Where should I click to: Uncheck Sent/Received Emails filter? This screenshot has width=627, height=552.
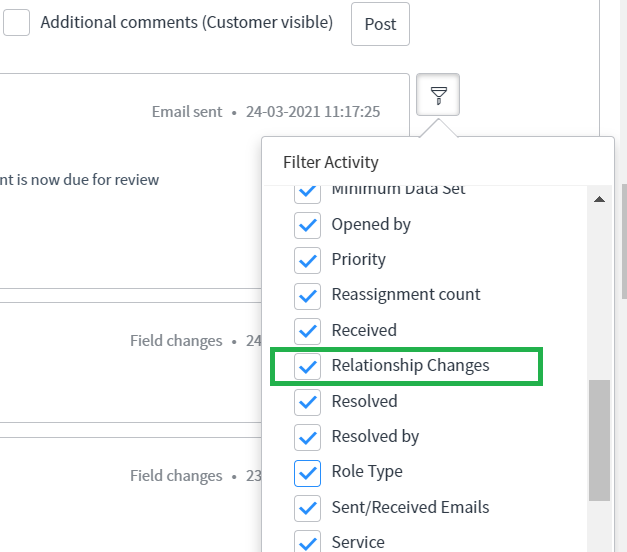click(308, 508)
